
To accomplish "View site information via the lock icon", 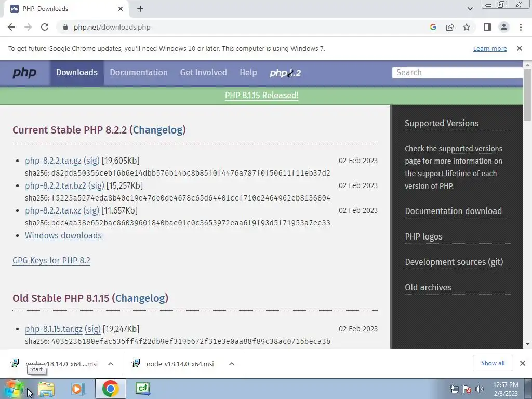I will tap(65, 27).
